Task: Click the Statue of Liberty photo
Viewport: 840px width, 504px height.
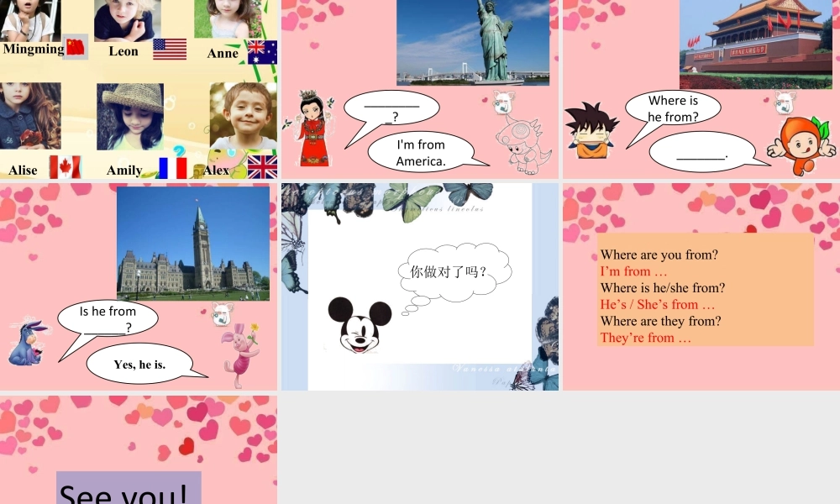Action: click(x=472, y=42)
